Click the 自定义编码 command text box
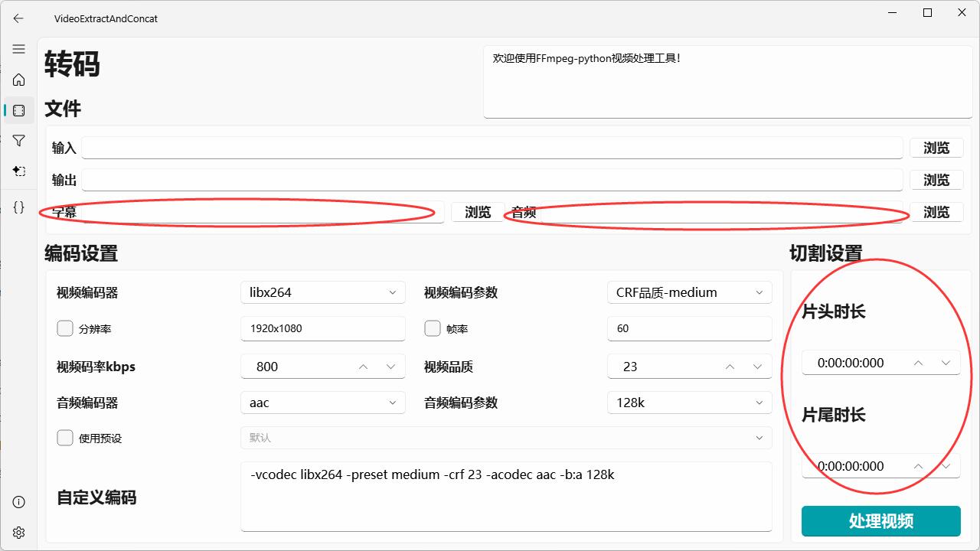The width and height of the screenshot is (980, 551). (506, 497)
